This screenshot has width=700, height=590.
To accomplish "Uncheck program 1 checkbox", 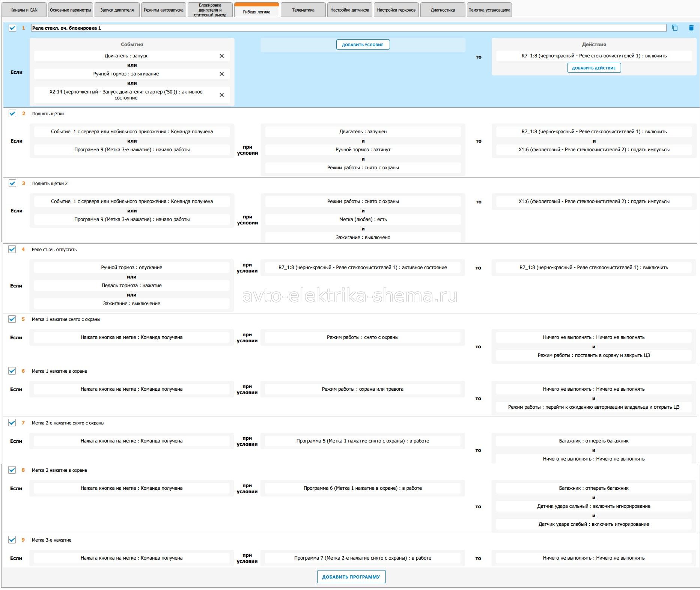I will click(x=12, y=28).
